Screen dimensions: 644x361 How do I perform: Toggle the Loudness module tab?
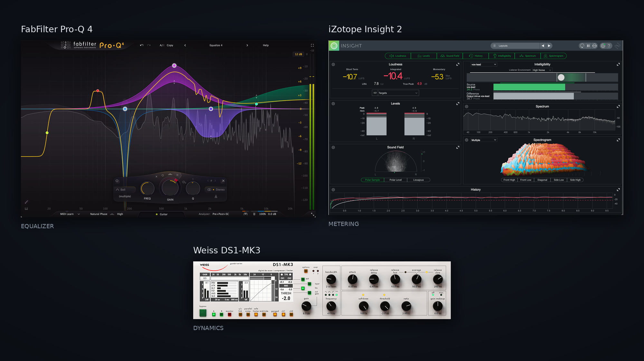[398, 56]
